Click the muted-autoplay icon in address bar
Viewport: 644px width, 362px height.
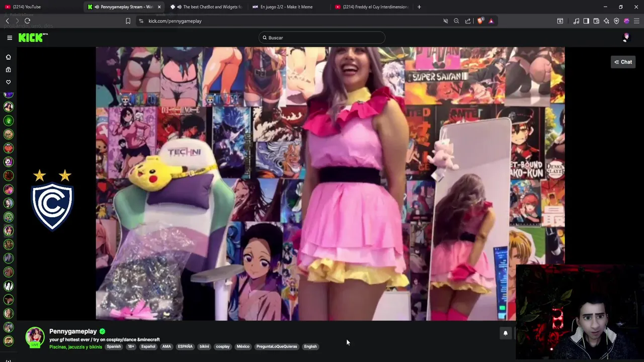click(x=445, y=21)
